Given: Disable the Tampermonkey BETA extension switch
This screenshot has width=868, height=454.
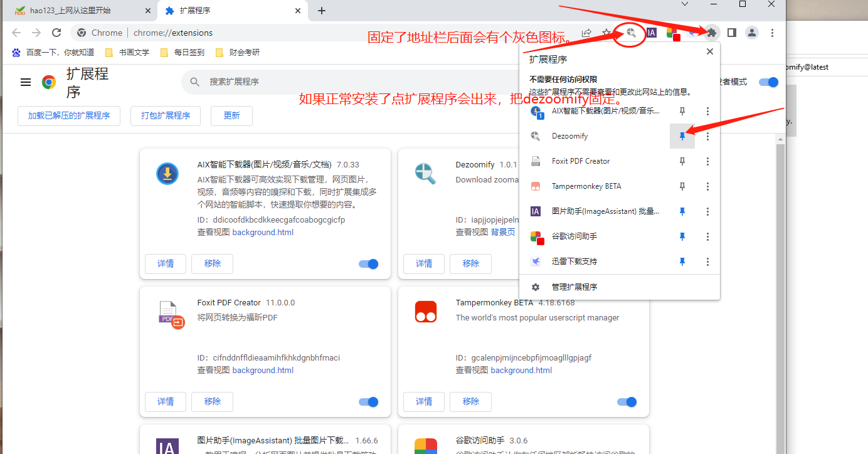Looking at the screenshot, I should pyautogui.click(x=627, y=402).
